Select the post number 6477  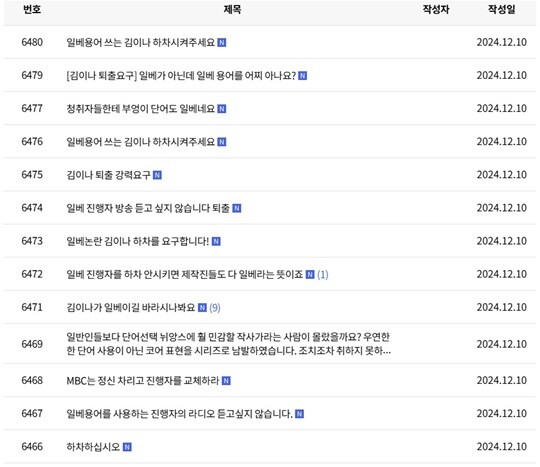pos(32,109)
